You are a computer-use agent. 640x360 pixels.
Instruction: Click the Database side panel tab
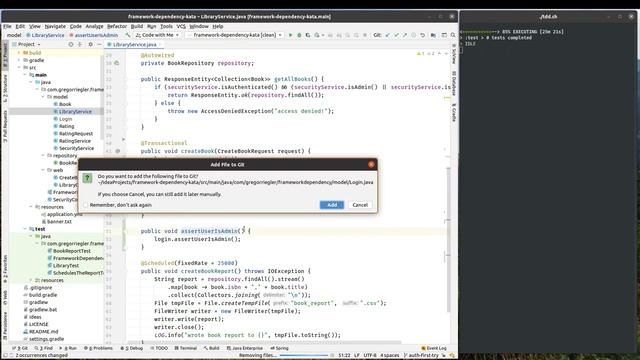pos(453,83)
